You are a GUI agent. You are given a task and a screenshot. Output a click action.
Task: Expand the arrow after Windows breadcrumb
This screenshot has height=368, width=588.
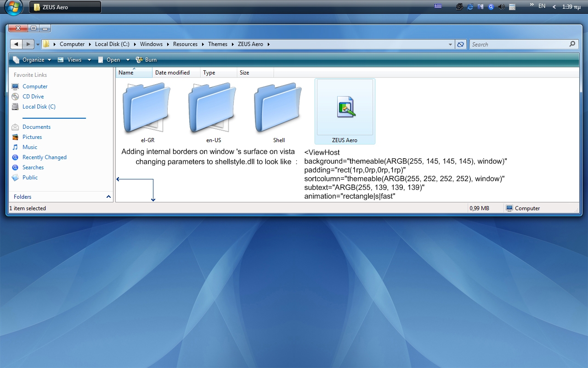[x=168, y=45]
